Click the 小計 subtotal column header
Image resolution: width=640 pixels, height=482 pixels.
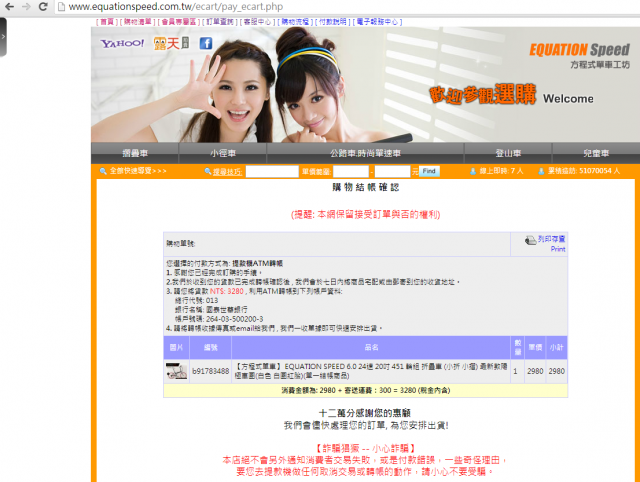pos(557,347)
